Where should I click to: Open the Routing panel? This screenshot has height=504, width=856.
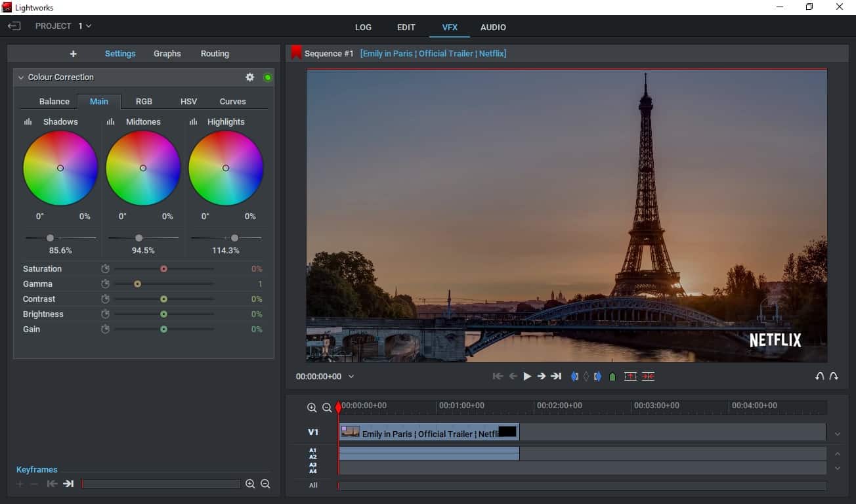pos(215,54)
